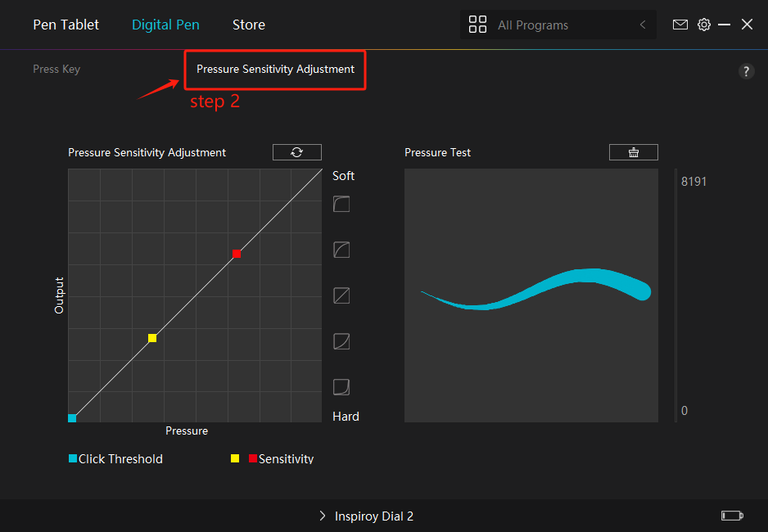Check the battery status icon

[x=731, y=516]
